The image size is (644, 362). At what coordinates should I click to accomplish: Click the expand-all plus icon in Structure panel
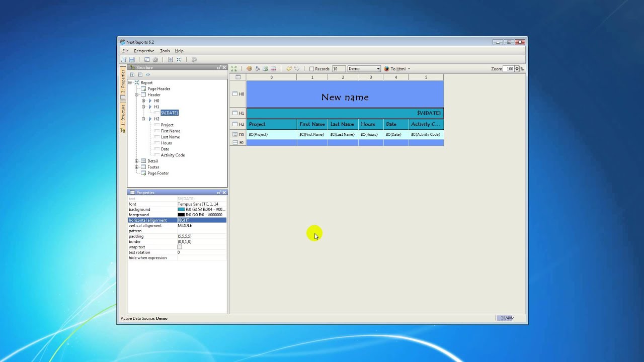132,74
